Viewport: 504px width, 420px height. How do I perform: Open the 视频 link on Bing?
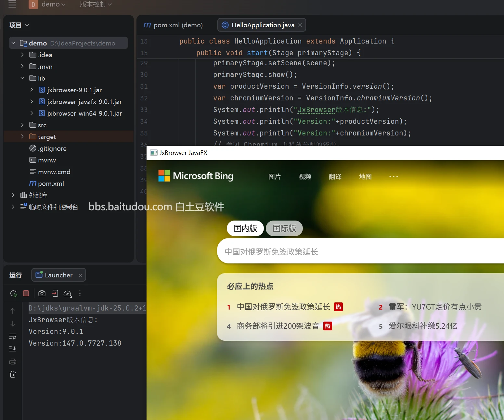click(x=305, y=177)
